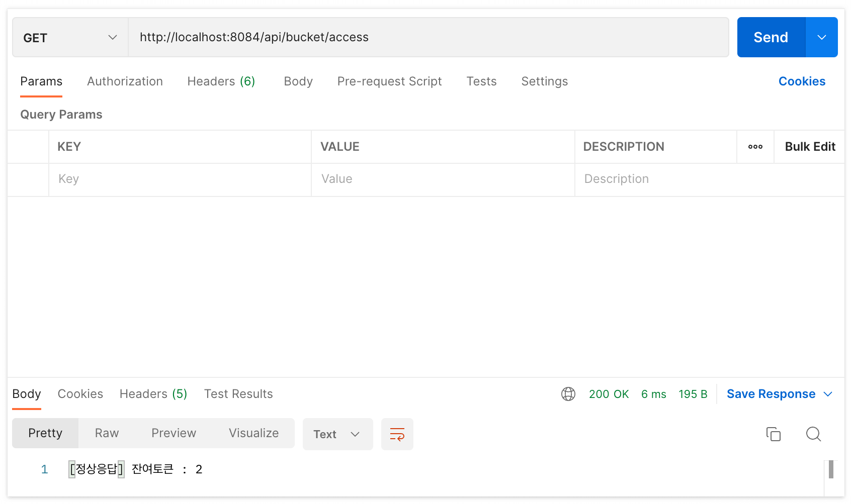Image resolution: width=852 pixels, height=504 pixels.
Task: Click the Description input cell
Action: [x=709, y=179]
